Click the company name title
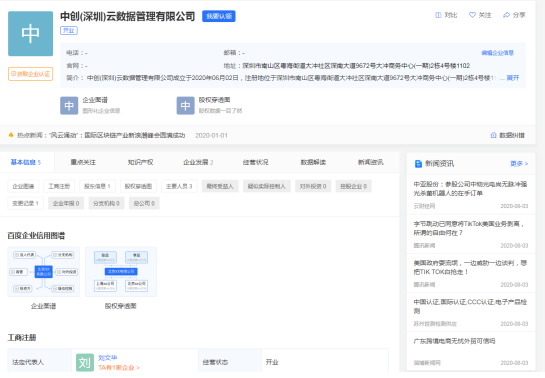The height and width of the screenshot is (378, 545). point(128,16)
